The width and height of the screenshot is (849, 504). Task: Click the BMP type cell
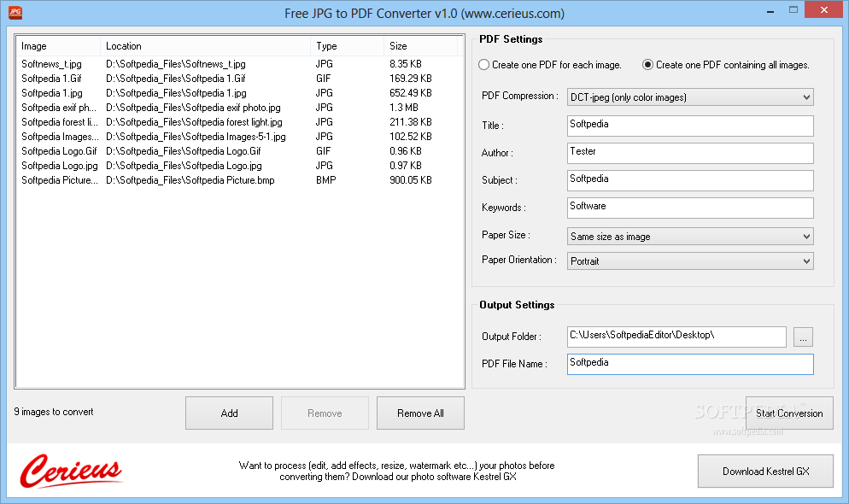[326, 180]
